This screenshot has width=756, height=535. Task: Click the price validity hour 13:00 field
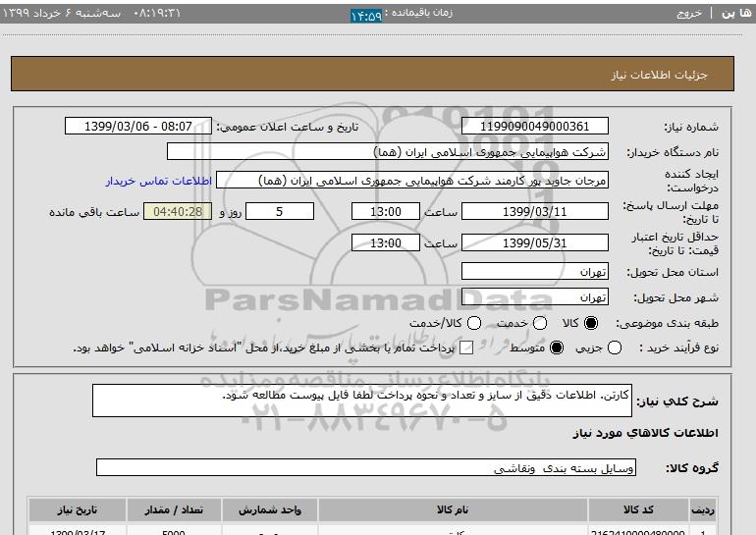click(386, 242)
